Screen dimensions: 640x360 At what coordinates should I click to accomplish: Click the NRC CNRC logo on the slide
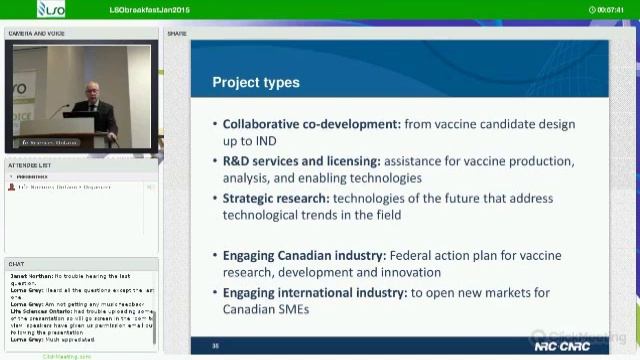[562, 347]
